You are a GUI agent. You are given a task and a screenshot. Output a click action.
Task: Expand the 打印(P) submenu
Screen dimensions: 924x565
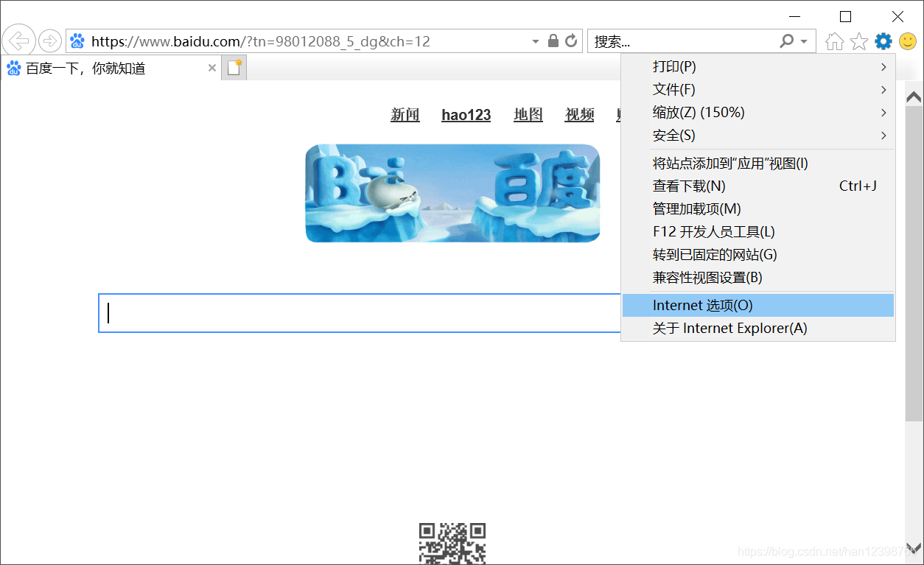click(758, 67)
